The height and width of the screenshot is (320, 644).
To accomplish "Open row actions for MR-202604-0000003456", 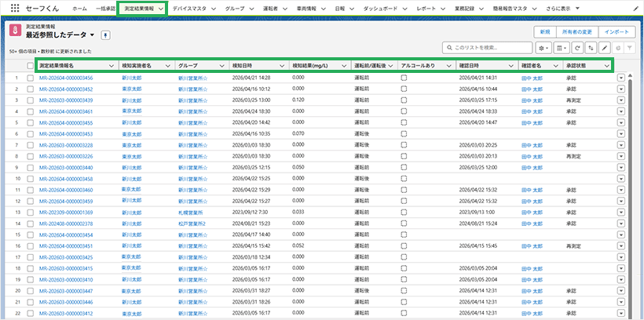I will (620, 78).
